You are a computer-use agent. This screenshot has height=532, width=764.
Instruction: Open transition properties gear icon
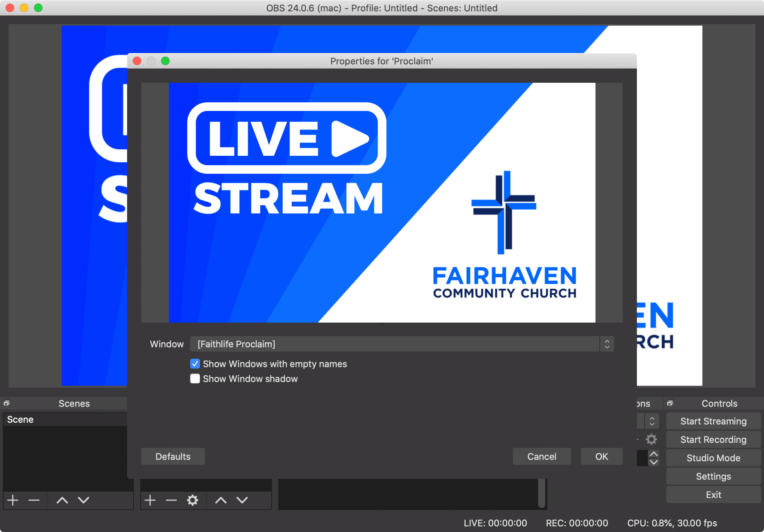click(651, 439)
